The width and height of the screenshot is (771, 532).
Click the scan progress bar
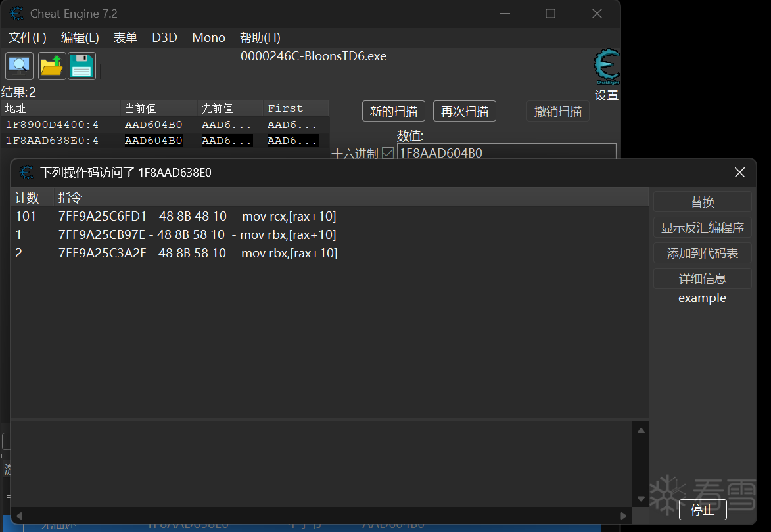(x=344, y=72)
